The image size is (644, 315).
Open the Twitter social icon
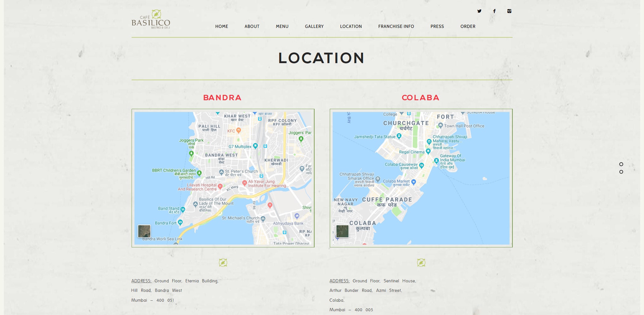point(479,11)
